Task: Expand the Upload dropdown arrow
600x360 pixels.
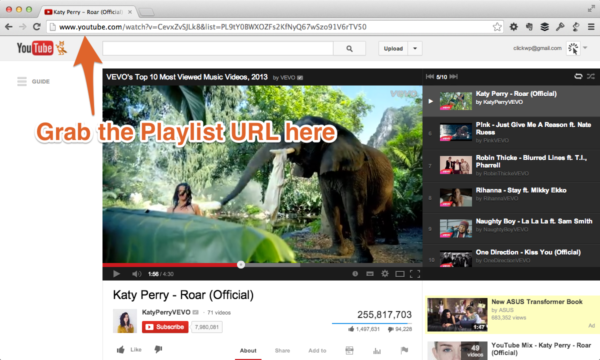Action: 415,49
